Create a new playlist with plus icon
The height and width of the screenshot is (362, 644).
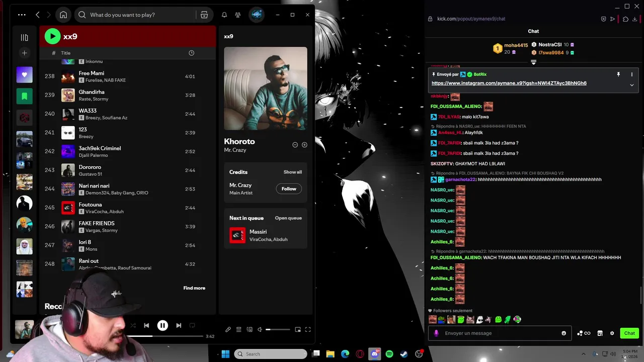click(x=24, y=53)
